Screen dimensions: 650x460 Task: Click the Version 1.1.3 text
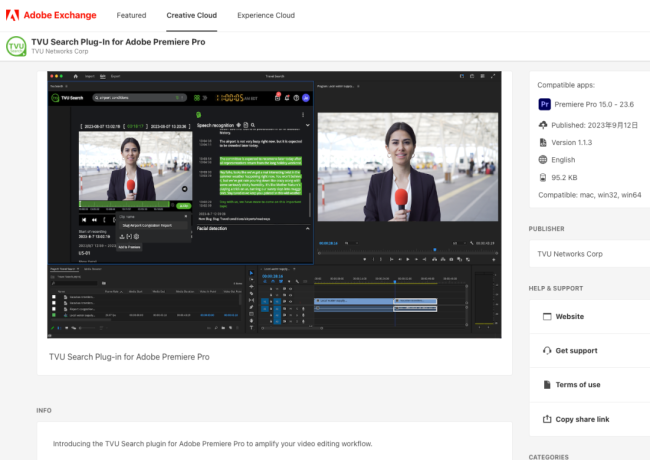(x=572, y=143)
